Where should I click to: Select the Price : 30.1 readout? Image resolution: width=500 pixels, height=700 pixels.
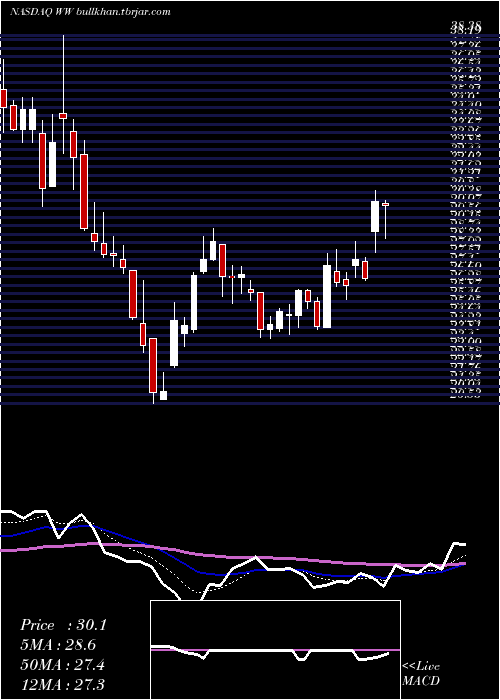click(63, 625)
